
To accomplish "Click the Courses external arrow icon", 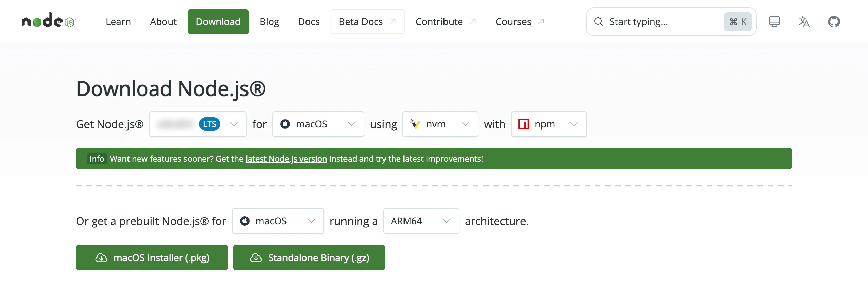I will click(x=541, y=22).
